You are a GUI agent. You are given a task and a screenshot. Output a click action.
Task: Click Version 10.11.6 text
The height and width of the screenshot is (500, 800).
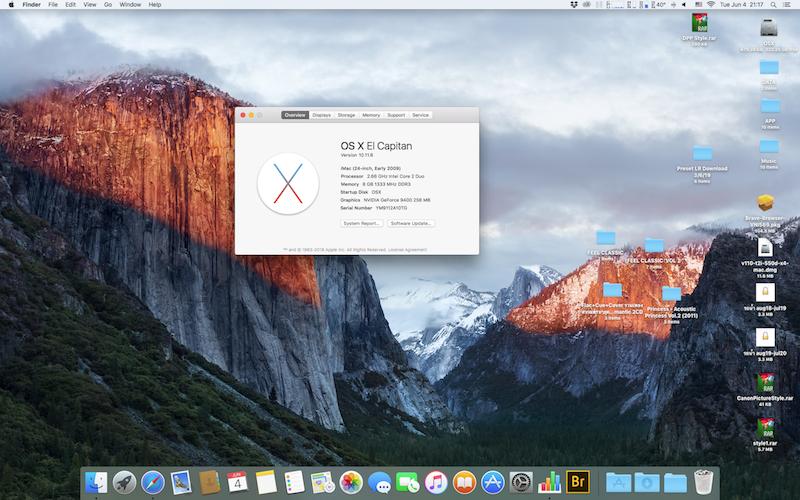(x=357, y=155)
